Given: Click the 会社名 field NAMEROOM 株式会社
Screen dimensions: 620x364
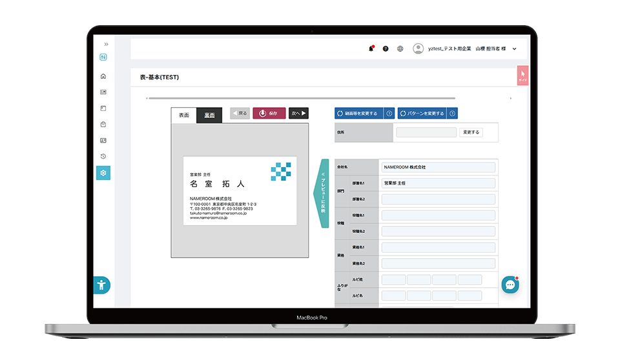Looking at the screenshot, I should pos(438,167).
